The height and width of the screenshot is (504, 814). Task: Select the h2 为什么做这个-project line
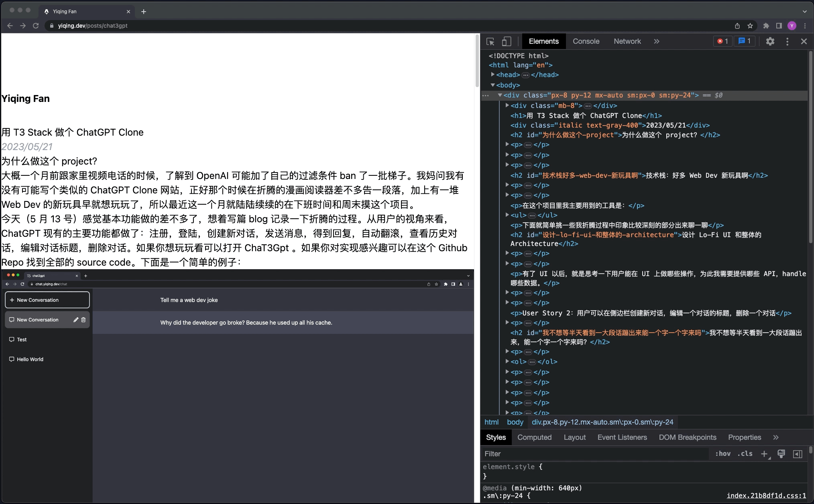coord(615,135)
